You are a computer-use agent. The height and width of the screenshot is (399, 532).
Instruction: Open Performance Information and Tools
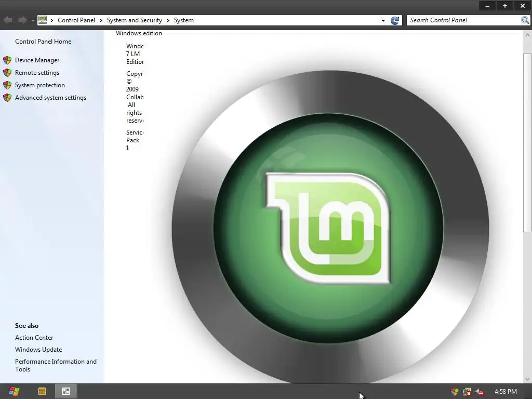[56, 365]
